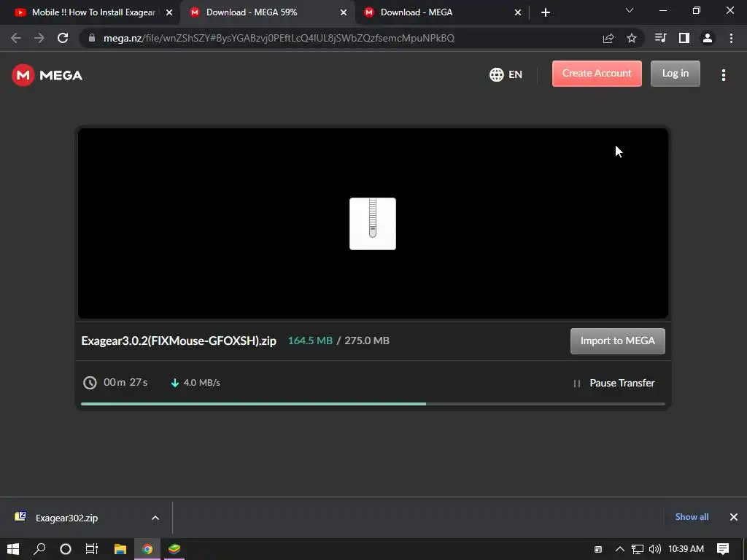Open the media control icon
The image size is (747, 560).
coord(660,38)
